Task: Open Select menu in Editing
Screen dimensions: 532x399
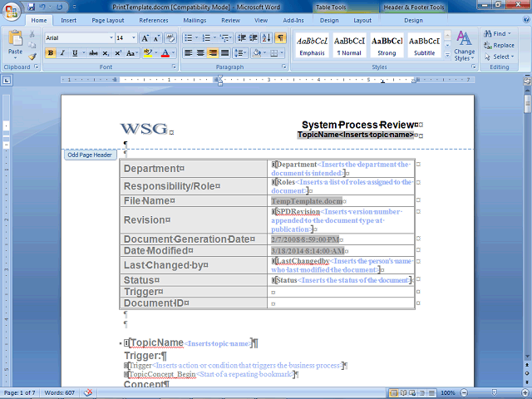Action: tap(499, 57)
